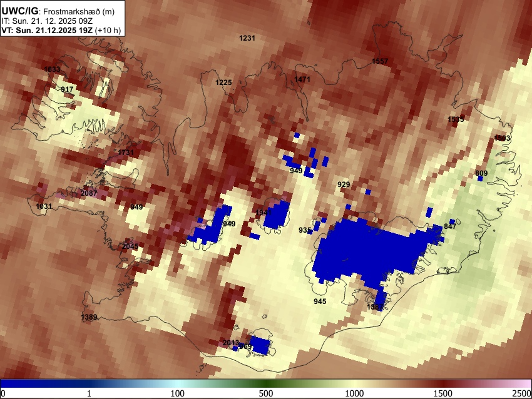Select the 1633 frost level label
The height and width of the screenshot is (399, 532).
coord(52,69)
